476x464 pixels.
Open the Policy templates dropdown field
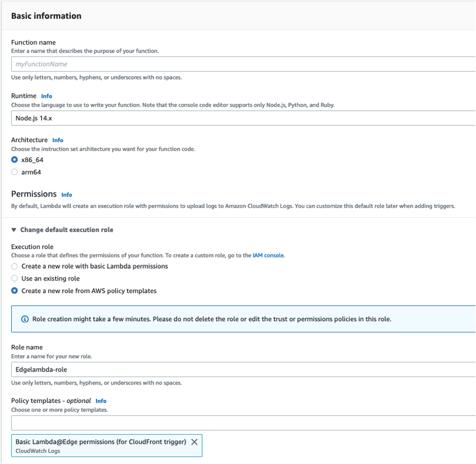(x=237, y=422)
